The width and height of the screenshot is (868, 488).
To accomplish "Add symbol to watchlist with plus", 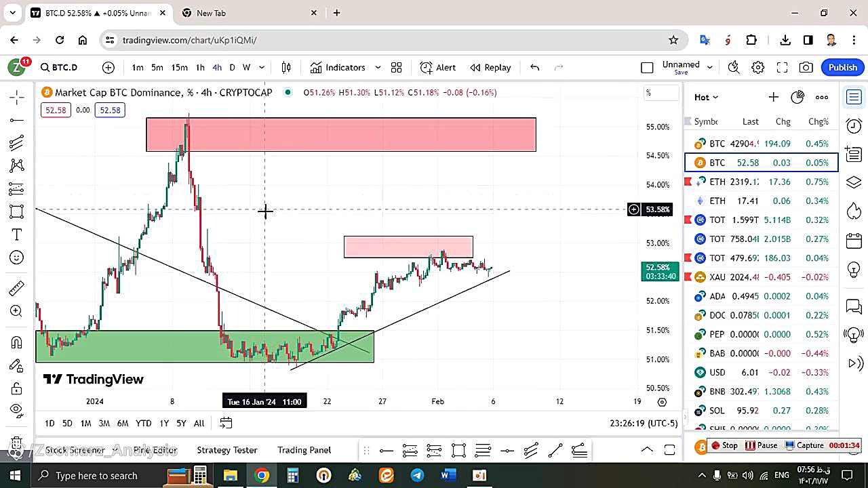I will pos(773,97).
